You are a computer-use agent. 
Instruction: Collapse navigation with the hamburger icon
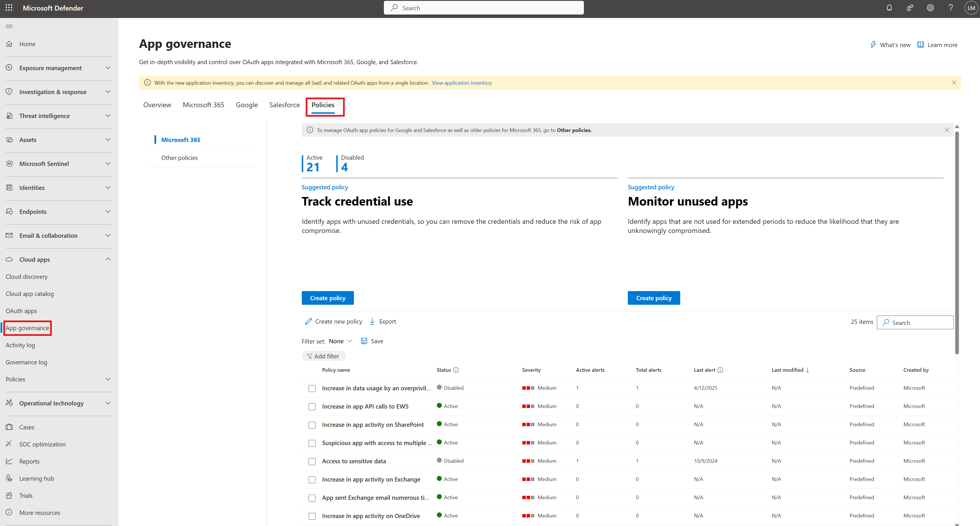pos(9,26)
